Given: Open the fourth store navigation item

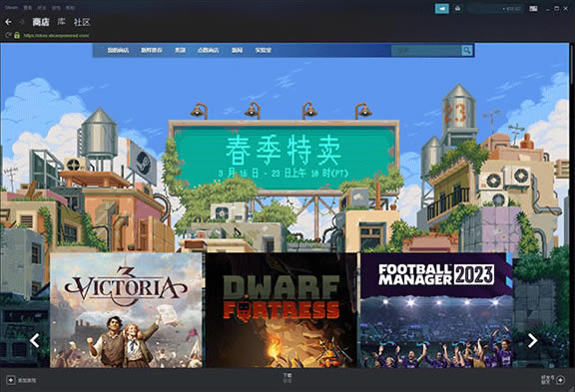Looking at the screenshot, I should [208, 50].
